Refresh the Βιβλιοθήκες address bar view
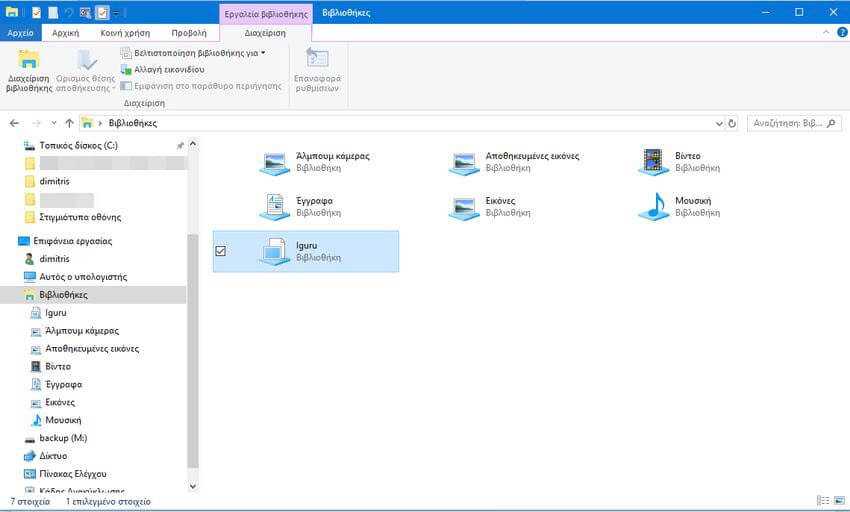This screenshot has height=512, width=850. point(732,123)
